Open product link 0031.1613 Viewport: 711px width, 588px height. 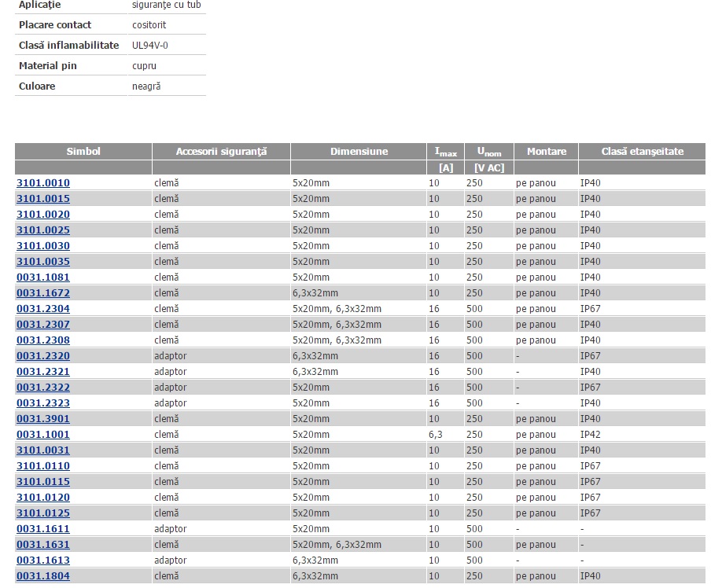[43, 560]
